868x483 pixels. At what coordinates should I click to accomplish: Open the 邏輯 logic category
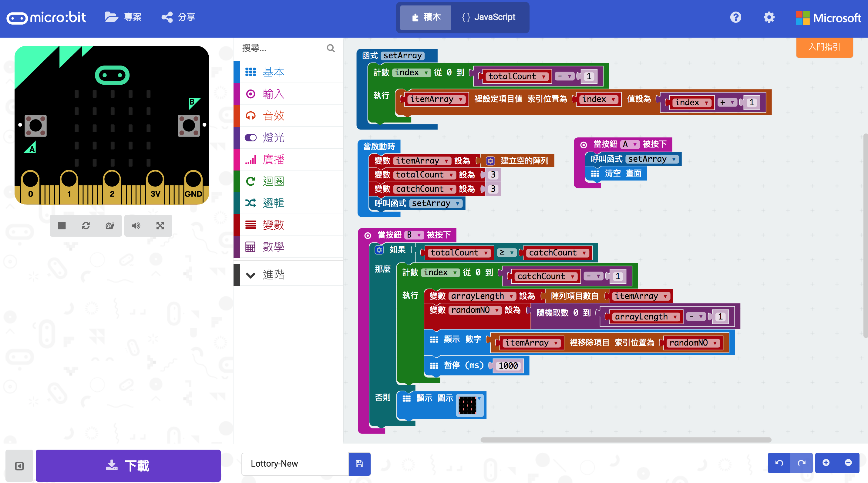click(x=288, y=203)
